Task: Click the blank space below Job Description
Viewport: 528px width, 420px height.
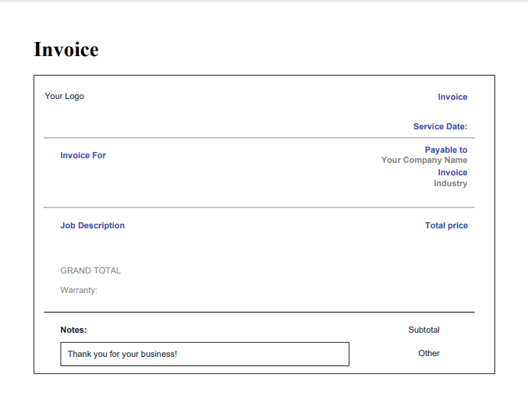Action: 135,247
